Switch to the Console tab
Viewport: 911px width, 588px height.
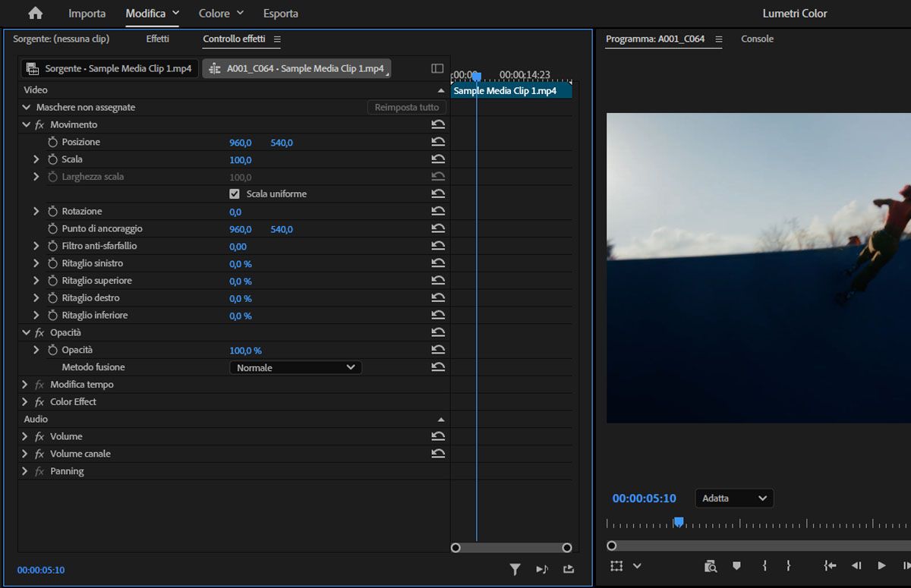coord(757,39)
